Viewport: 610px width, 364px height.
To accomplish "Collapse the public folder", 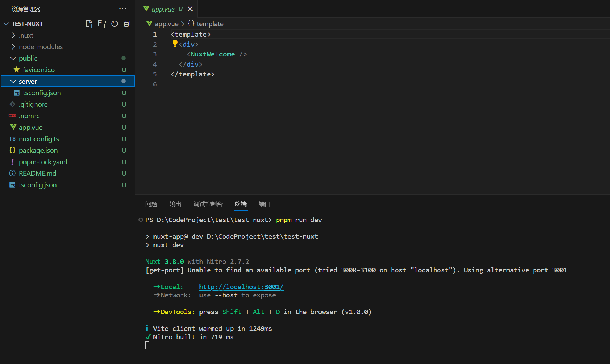I will (13, 58).
